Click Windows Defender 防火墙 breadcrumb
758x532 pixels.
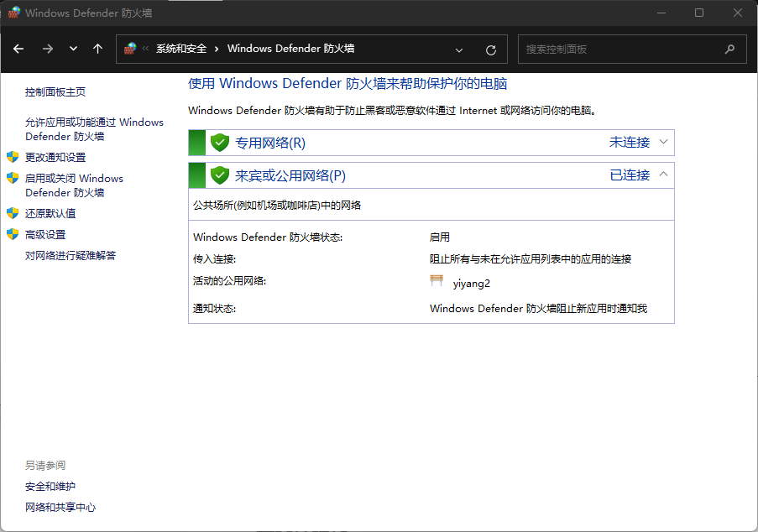coord(291,49)
